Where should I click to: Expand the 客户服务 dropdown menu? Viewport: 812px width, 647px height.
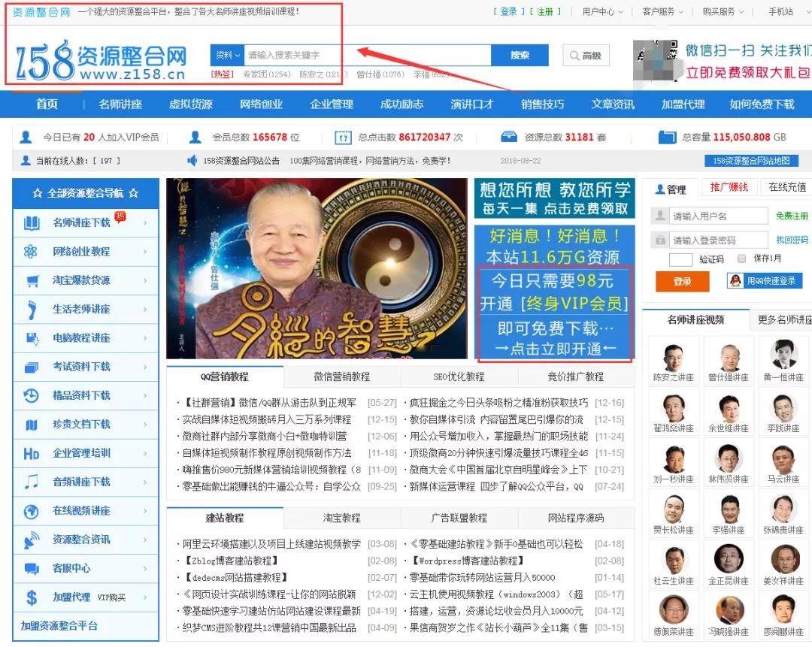point(663,11)
